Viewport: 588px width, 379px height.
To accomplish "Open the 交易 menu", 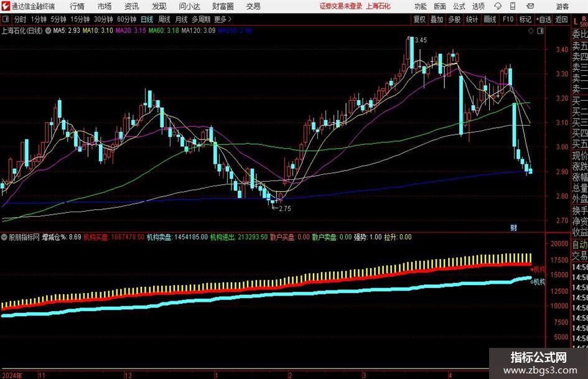I will click(x=253, y=6).
